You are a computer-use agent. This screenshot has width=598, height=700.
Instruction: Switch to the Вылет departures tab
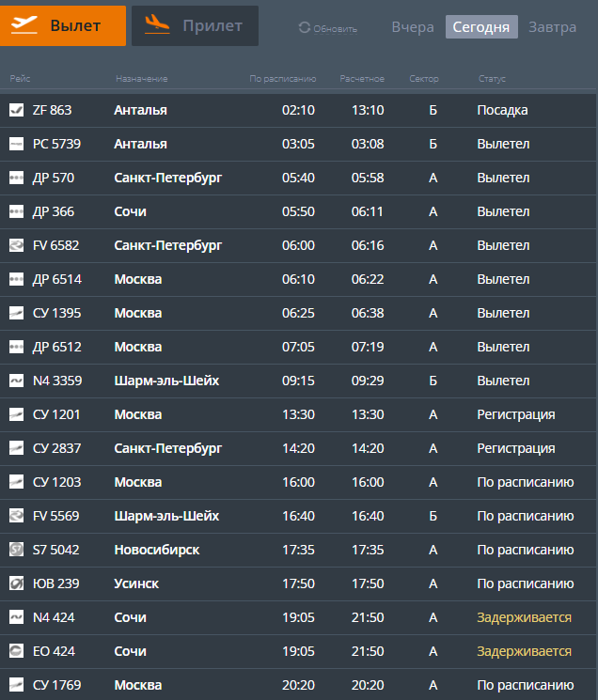tap(63, 25)
